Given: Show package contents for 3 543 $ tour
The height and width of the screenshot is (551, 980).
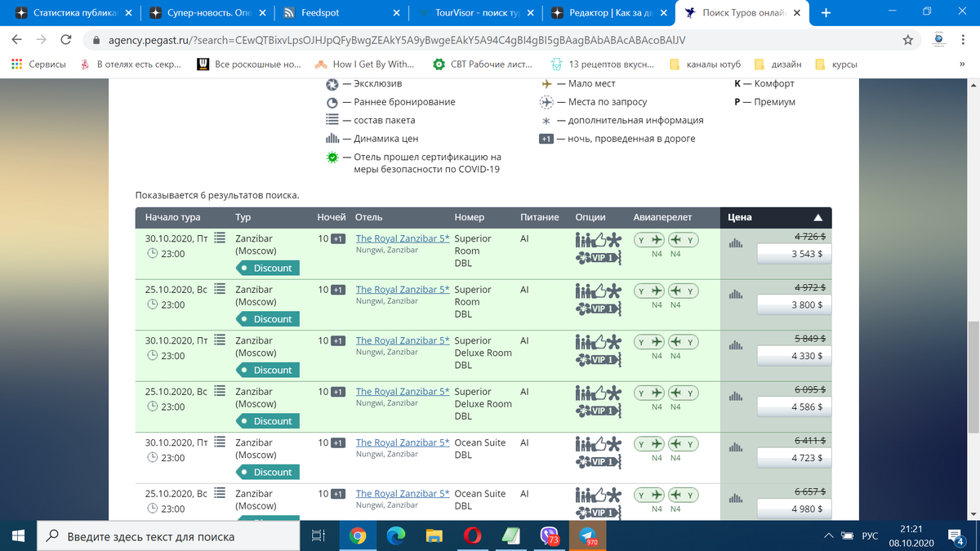Looking at the screenshot, I should [x=219, y=238].
